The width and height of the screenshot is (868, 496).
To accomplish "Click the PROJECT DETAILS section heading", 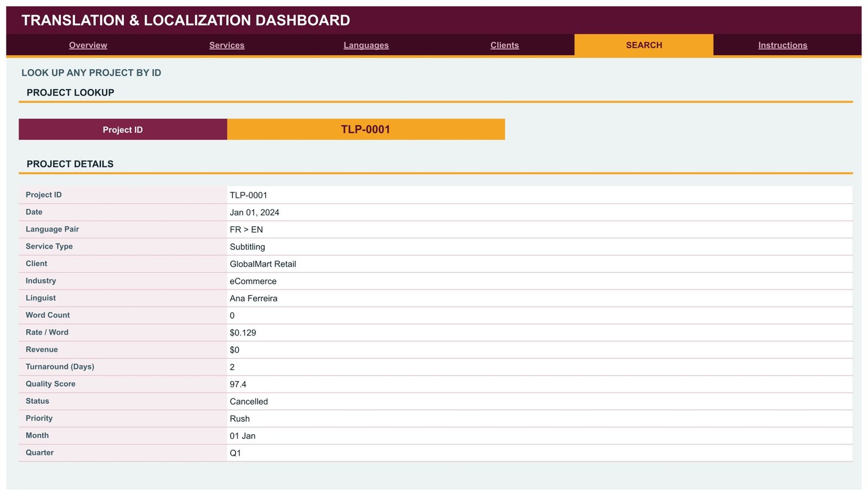I will 70,164.
